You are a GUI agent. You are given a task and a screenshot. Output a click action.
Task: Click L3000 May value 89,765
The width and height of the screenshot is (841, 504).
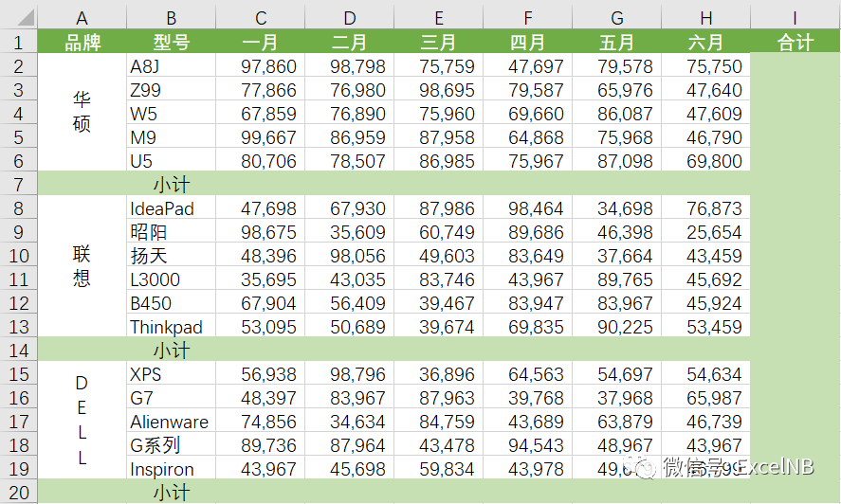coord(617,279)
